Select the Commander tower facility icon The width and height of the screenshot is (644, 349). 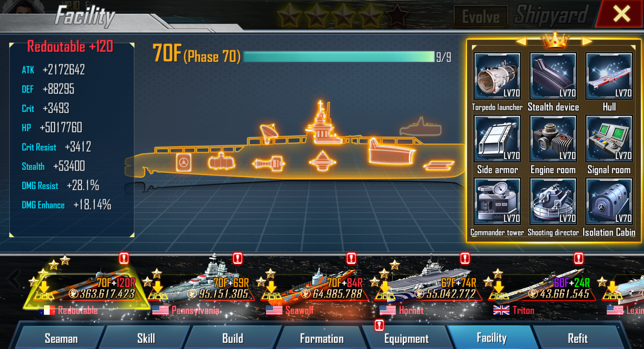pyautogui.click(x=497, y=201)
